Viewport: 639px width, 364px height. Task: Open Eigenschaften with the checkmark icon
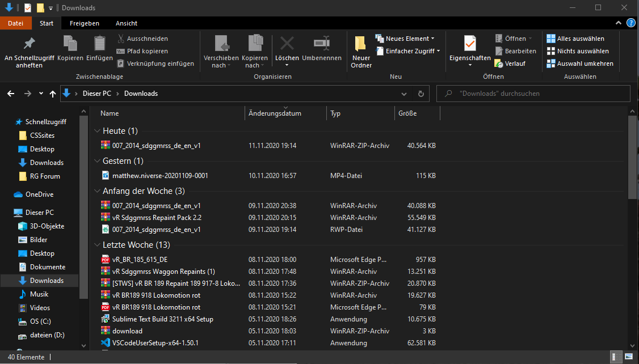coord(470,44)
